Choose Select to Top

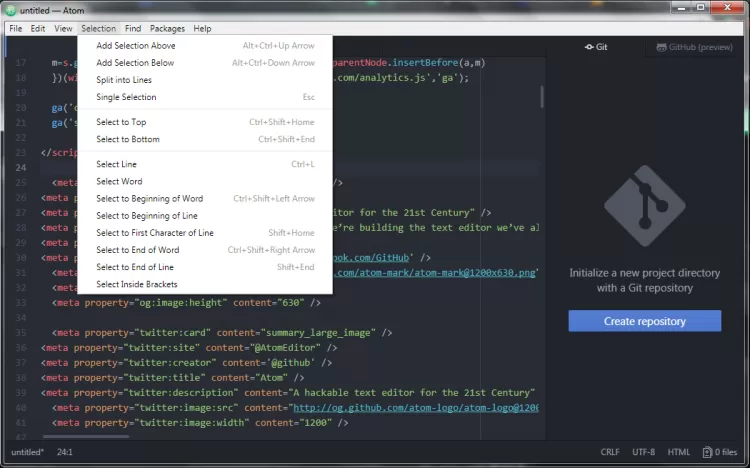tap(205, 122)
